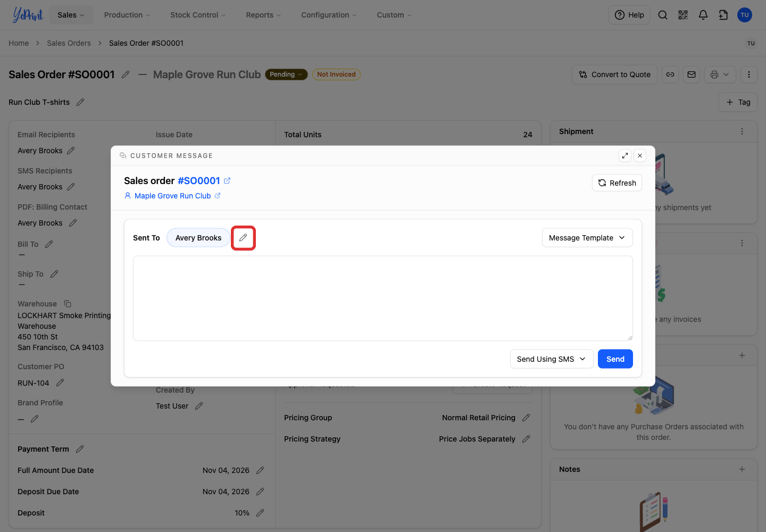
Task: Open Sales order #SO0001 external link icon
Action: pos(227,181)
